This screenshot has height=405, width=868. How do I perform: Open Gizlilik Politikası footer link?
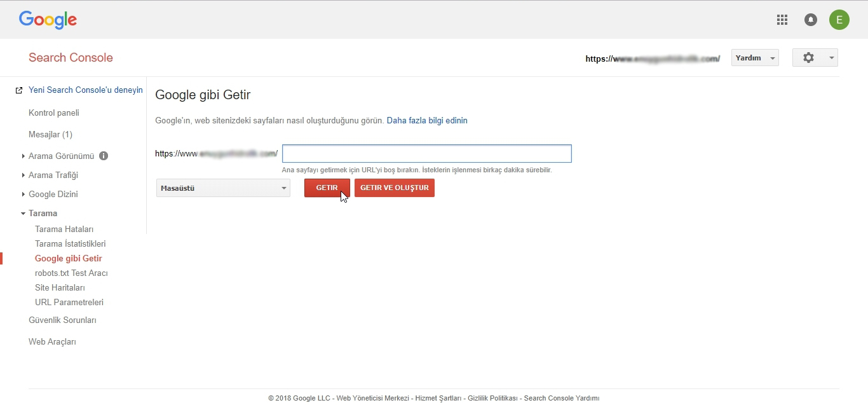coord(492,398)
